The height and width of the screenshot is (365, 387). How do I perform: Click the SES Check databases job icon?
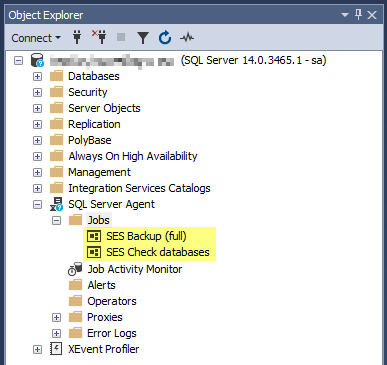pyautogui.click(x=94, y=252)
